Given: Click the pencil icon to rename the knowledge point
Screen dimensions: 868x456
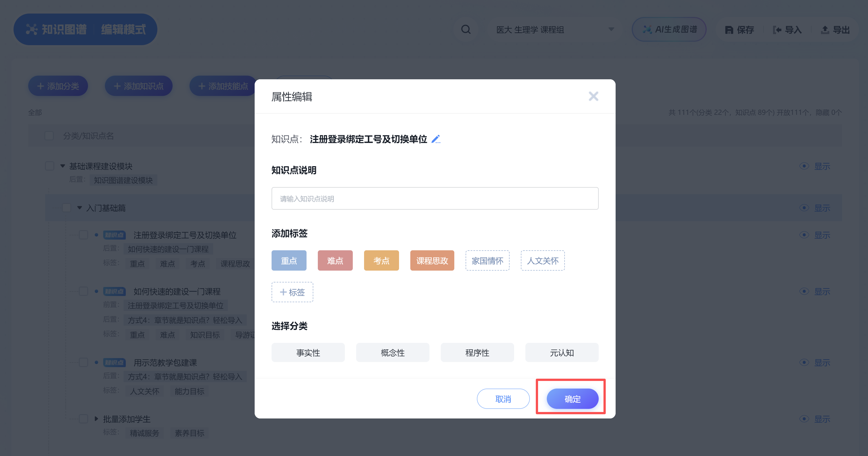Looking at the screenshot, I should pyautogui.click(x=436, y=139).
